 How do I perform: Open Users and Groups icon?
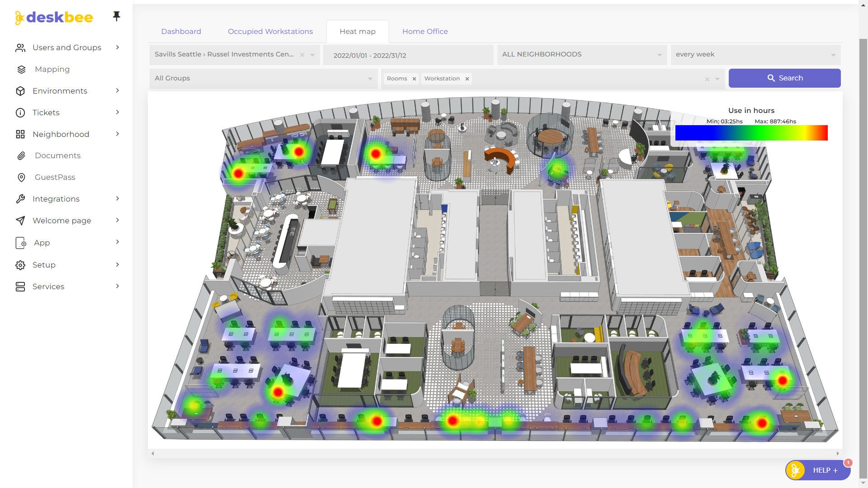point(20,48)
